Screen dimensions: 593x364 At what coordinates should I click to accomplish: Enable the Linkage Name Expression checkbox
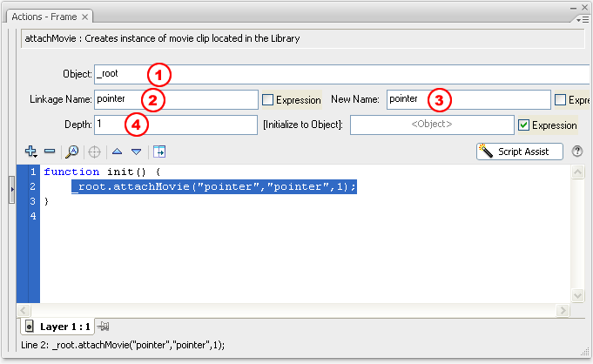click(268, 100)
